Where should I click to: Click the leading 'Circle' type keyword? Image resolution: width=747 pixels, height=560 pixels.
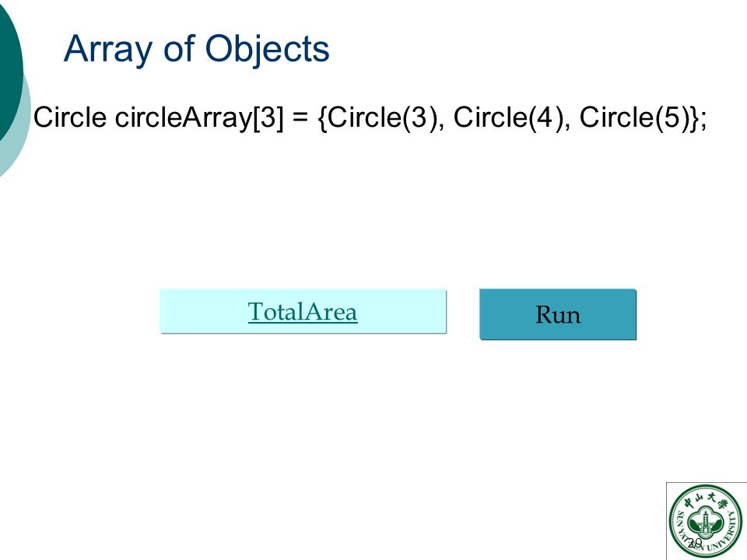pos(69,117)
